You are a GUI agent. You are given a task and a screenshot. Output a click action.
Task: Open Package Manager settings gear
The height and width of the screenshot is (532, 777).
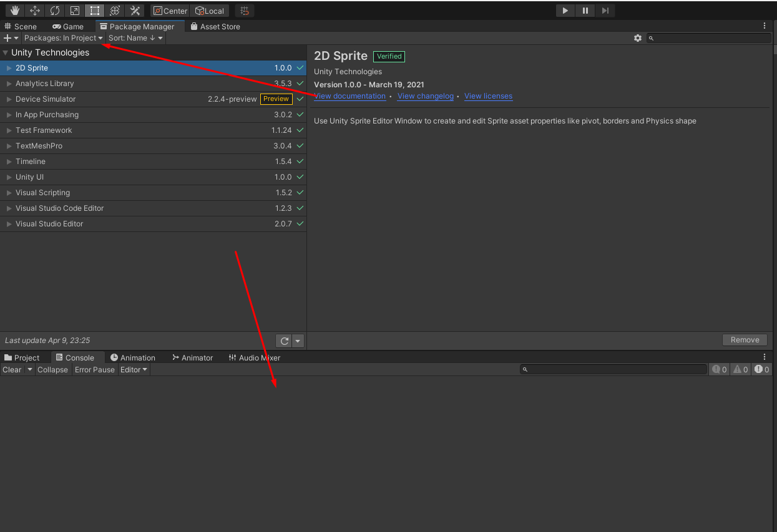point(638,38)
